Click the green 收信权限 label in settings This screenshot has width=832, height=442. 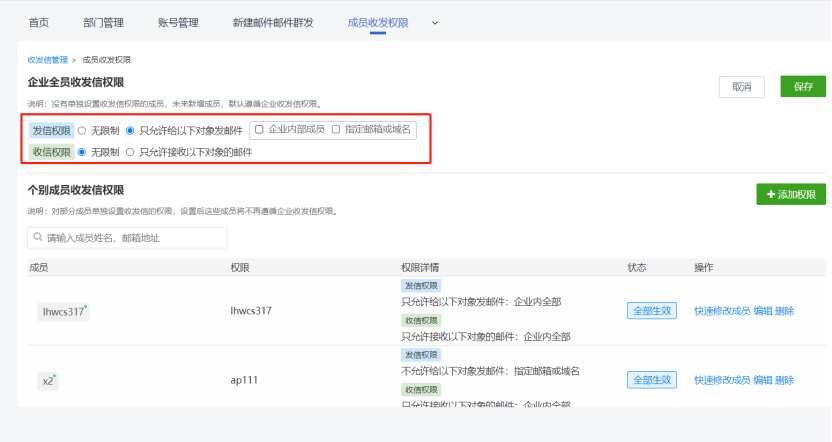[x=51, y=152]
